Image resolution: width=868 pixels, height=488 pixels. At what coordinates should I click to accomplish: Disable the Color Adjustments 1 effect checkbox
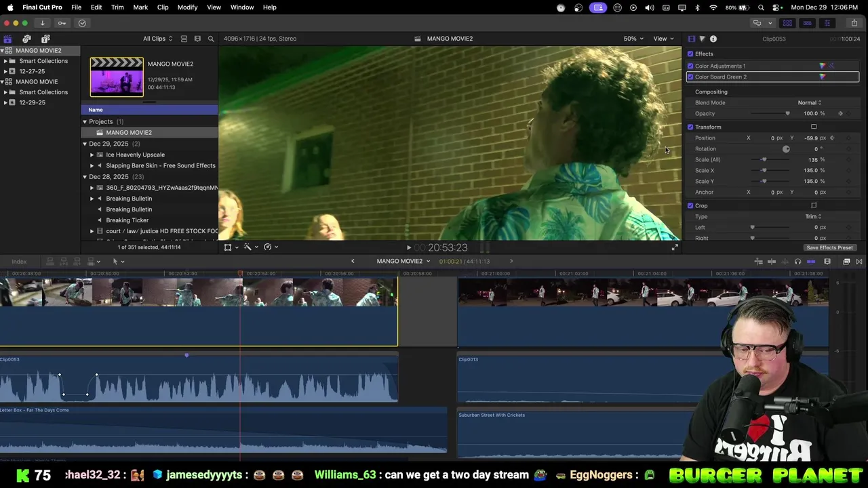coord(690,66)
